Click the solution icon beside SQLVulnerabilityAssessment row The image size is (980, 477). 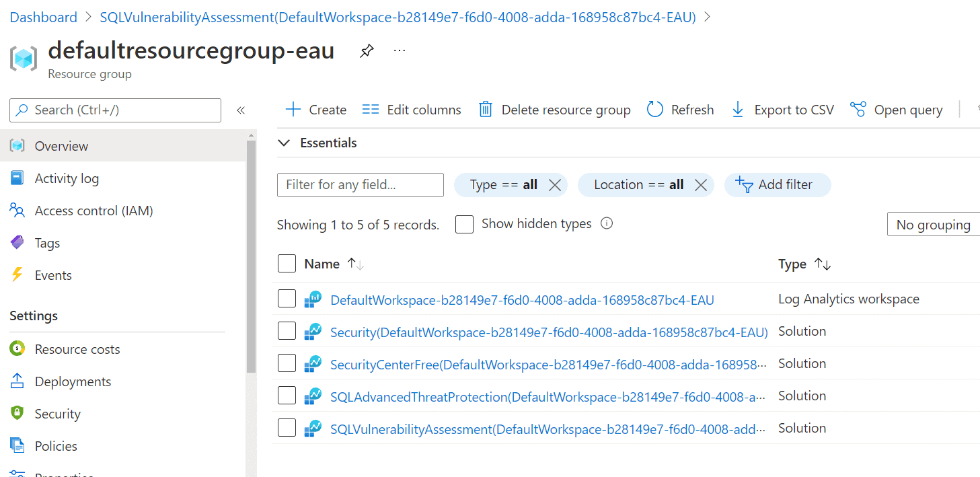coord(313,429)
